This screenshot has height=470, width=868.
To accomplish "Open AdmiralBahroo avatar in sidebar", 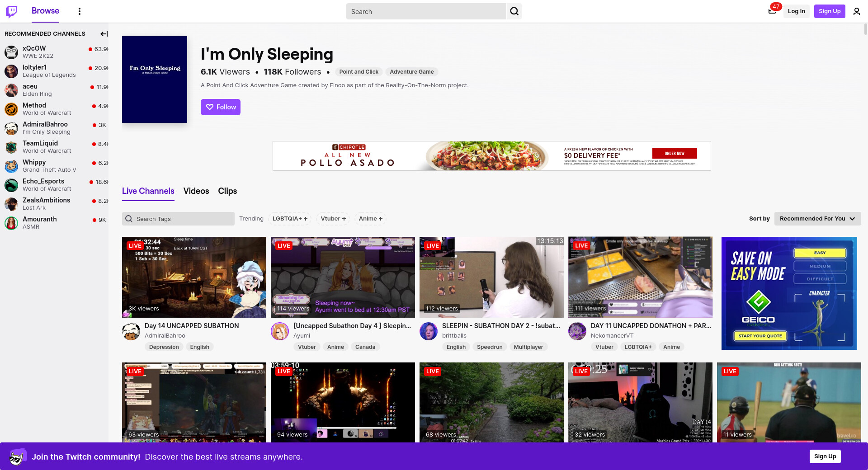I will click(11, 128).
